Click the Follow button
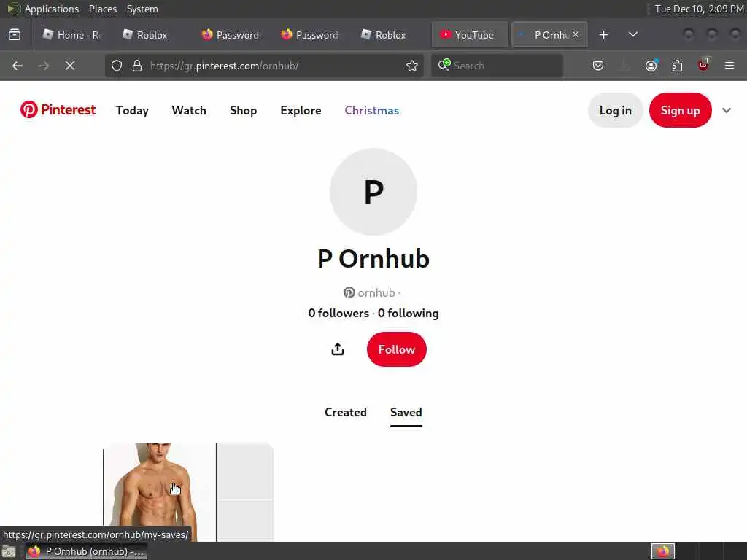 coord(396,349)
